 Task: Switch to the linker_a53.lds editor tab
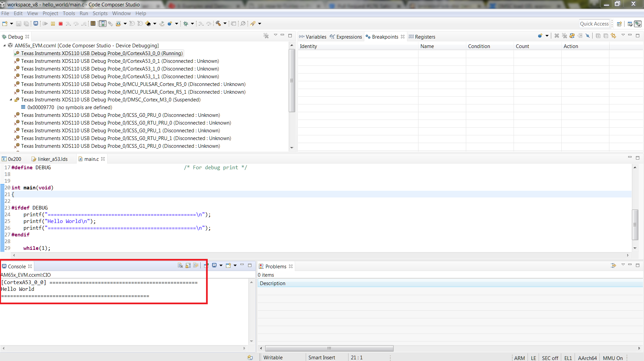[x=52, y=159]
